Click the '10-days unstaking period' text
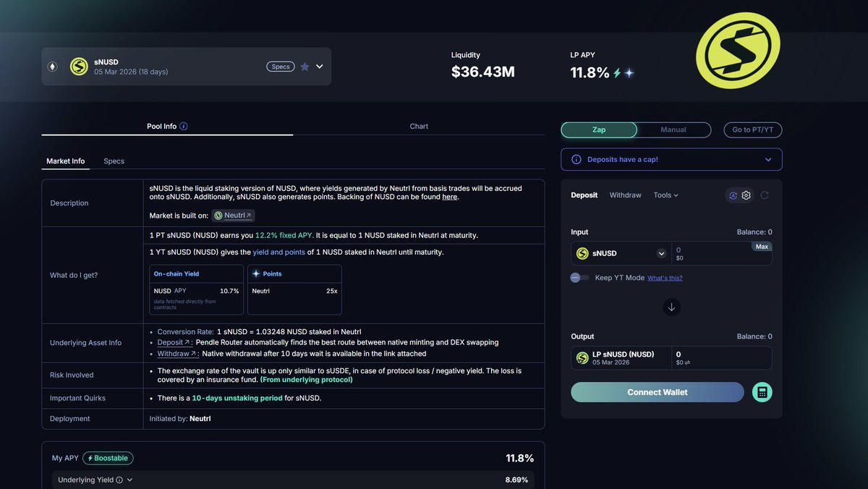Image resolution: width=868 pixels, height=489 pixels. pyautogui.click(x=237, y=398)
